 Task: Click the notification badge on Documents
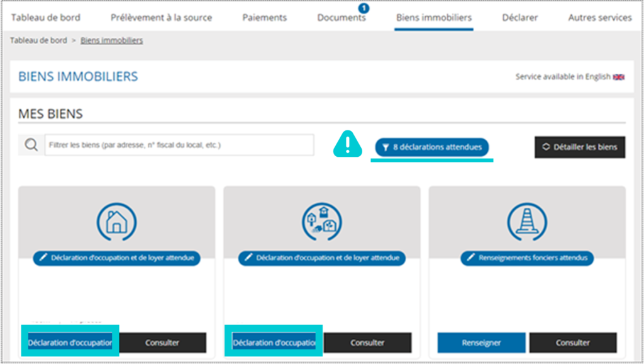click(364, 8)
